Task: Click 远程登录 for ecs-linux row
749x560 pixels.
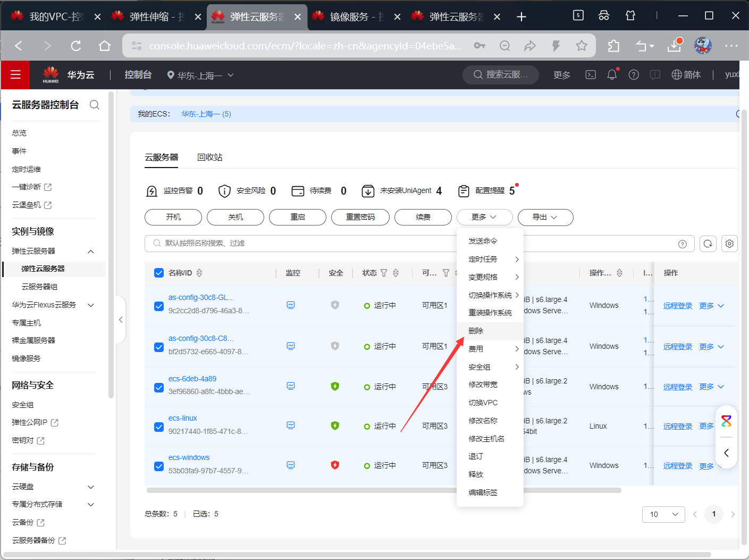Action: pyautogui.click(x=678, y=427)
